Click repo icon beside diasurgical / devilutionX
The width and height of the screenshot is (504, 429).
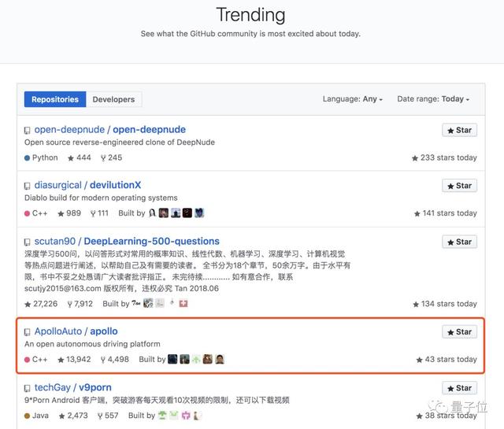pos(28,186)
